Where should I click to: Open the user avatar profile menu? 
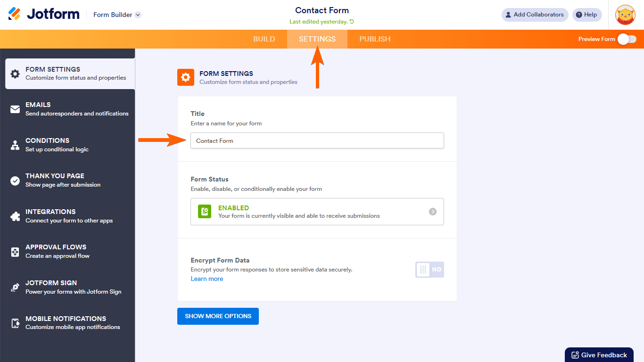625,15
